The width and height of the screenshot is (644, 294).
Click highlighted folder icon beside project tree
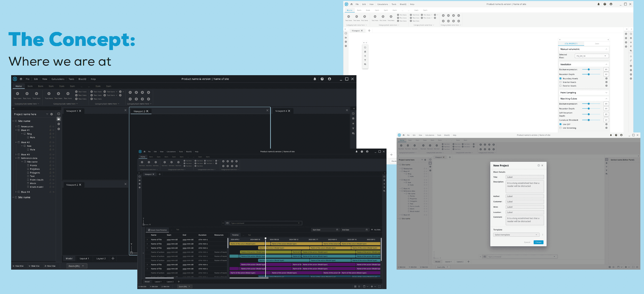coord(59,119)
